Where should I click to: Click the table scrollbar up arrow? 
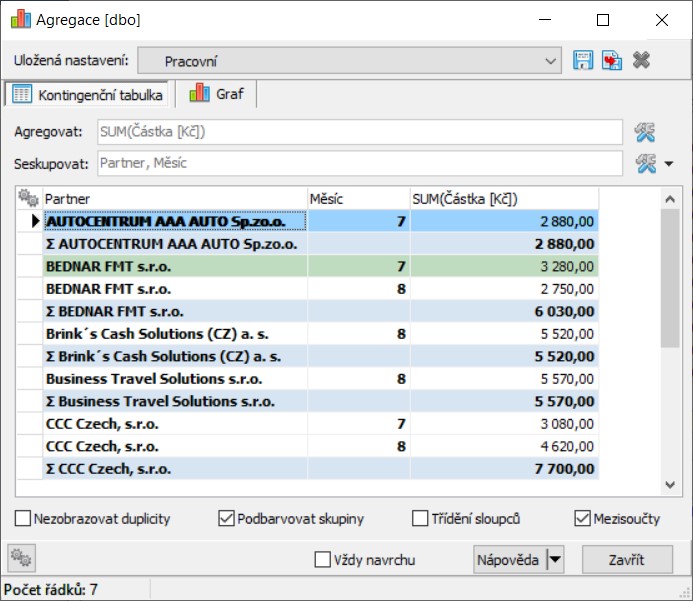tap(670, 199)
